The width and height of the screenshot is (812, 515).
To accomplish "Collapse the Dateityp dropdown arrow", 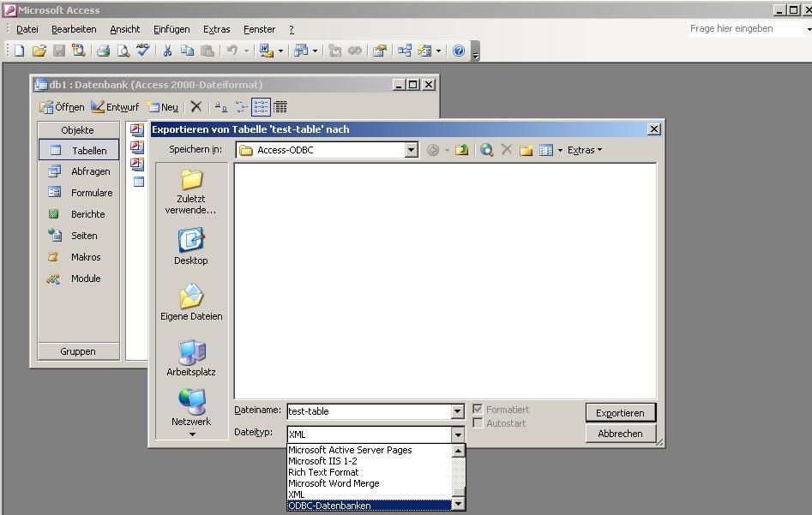I will coord(458,434).
